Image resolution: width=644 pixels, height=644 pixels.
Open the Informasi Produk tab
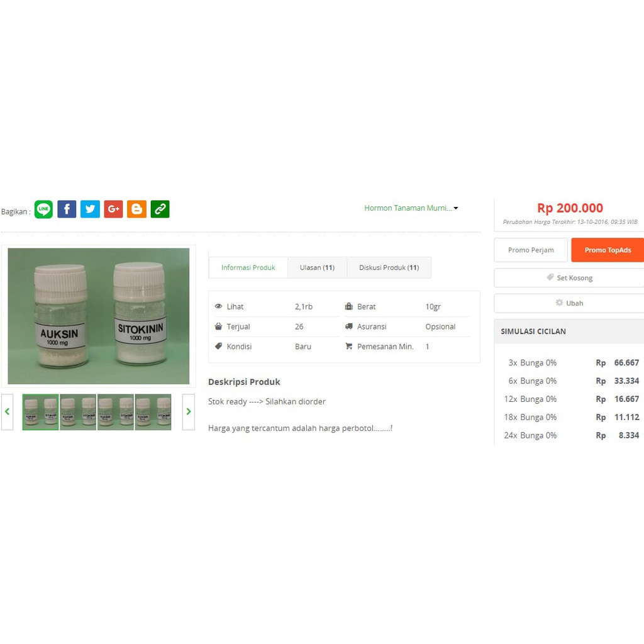pyautogui.click(x=248, y=267)
